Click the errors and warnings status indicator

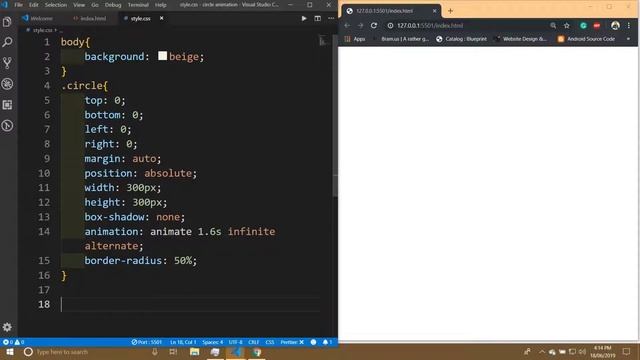tap(13, 342)
